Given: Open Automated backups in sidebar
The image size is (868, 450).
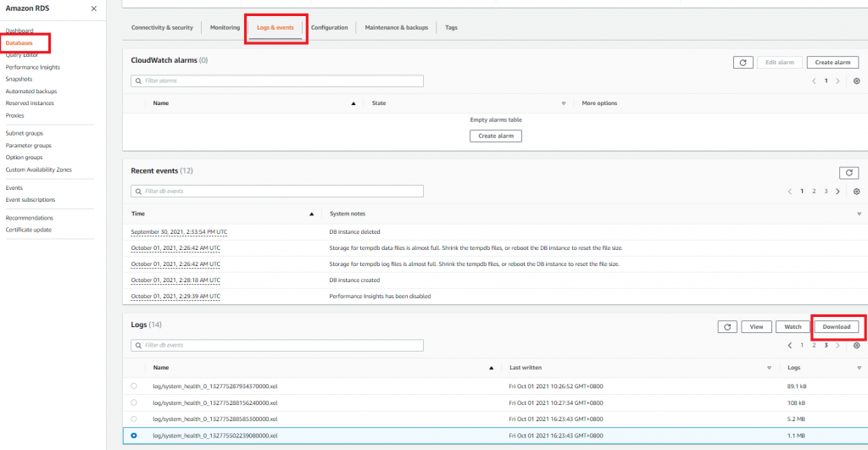Looking at the screenshot, I should tap(31, 92).
